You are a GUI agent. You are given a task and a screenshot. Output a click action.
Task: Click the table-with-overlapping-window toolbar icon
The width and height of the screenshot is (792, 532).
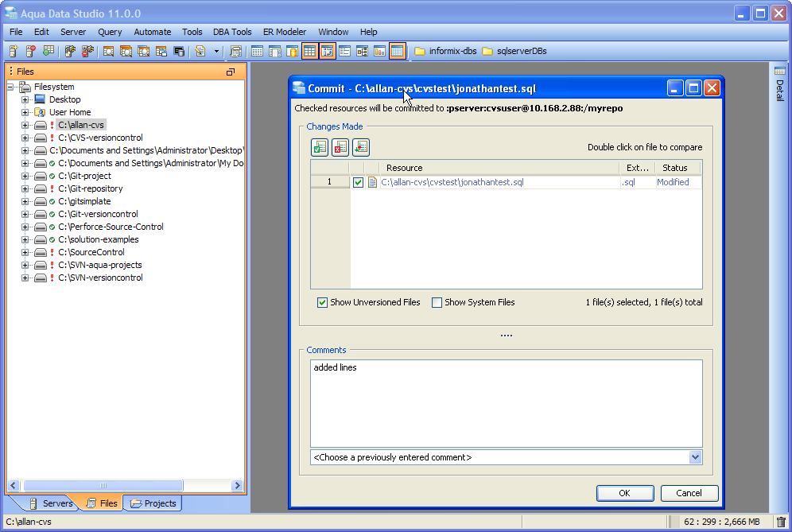161,51
